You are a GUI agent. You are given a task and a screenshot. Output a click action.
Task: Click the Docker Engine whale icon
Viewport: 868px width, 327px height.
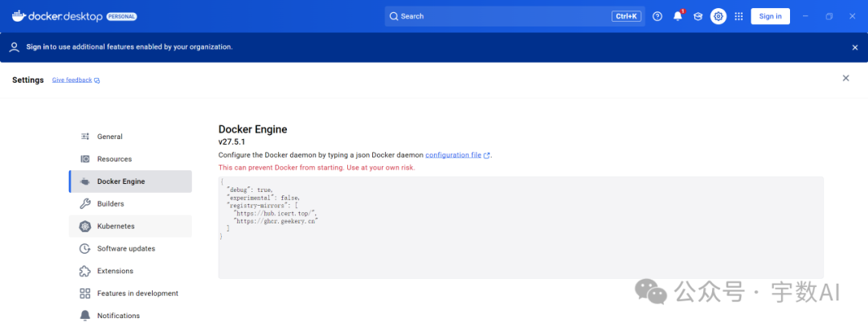click(85, 182)
